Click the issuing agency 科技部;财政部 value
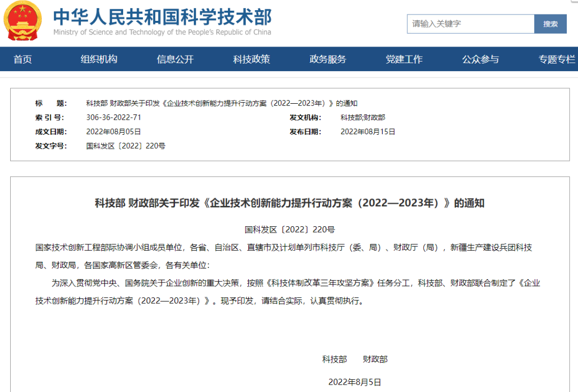Screen dimensions: 578x392 362,118
